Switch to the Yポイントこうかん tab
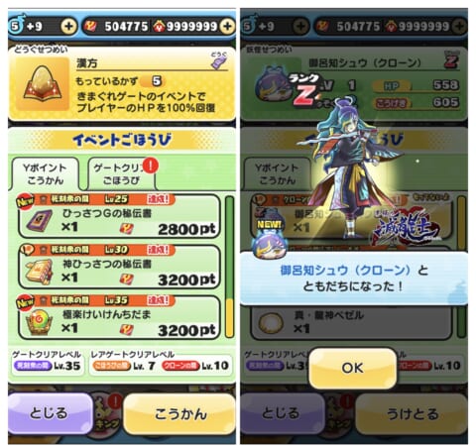Viewport: 476px width, 448px height. tap(45, 174)
